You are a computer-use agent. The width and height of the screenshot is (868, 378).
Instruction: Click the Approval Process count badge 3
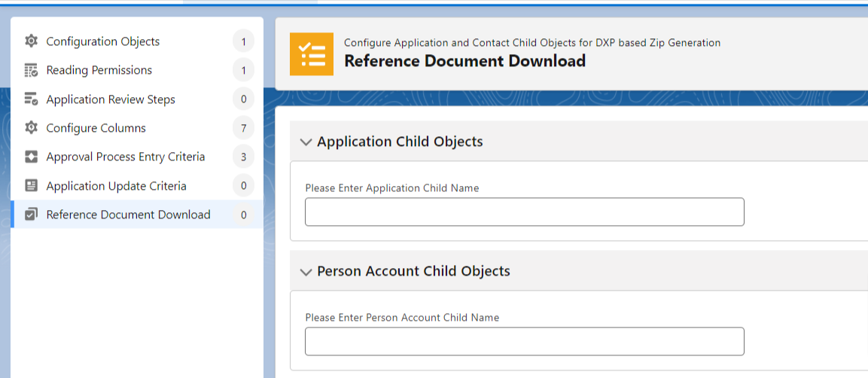click(243, 157)
